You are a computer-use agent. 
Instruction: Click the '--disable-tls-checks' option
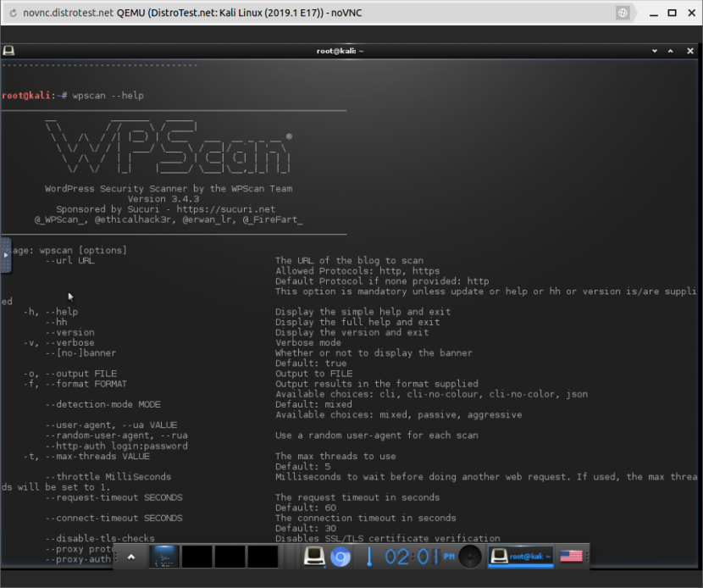point(100,538)
